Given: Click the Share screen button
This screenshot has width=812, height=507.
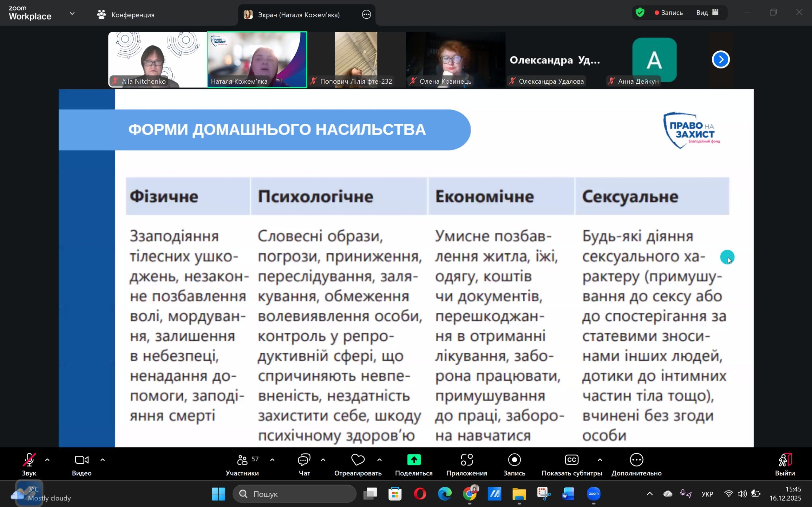Looking at the screenshot, I should (414, 464).
